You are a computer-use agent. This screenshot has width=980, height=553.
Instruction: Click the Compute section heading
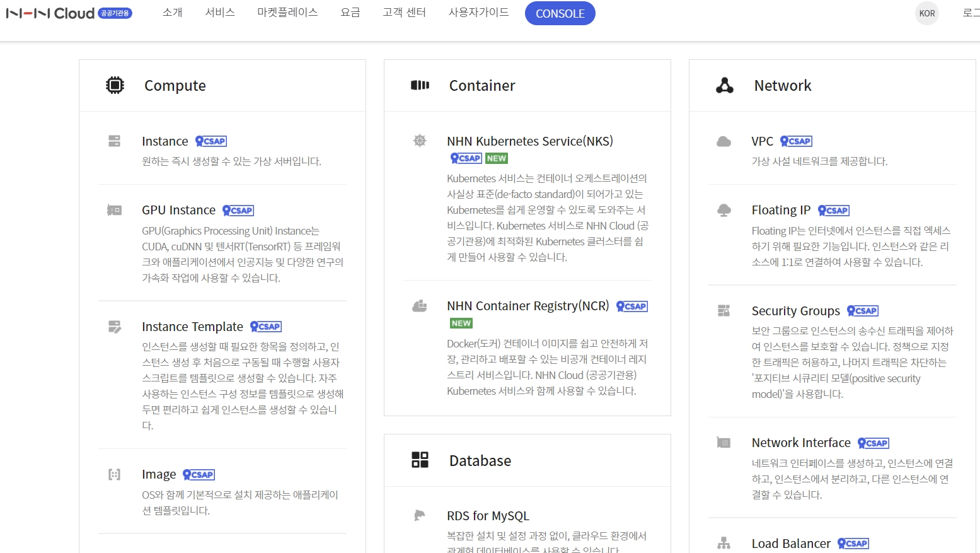click(x=175, y=85)
